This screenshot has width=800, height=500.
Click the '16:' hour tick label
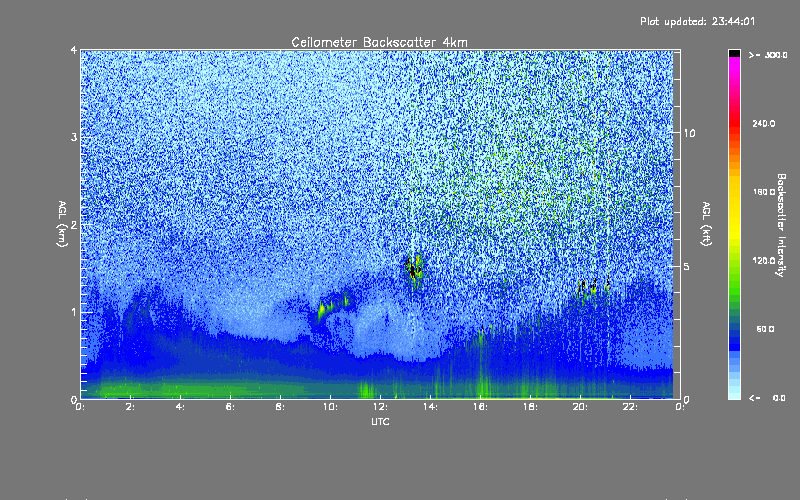click(x=481, y=407)
